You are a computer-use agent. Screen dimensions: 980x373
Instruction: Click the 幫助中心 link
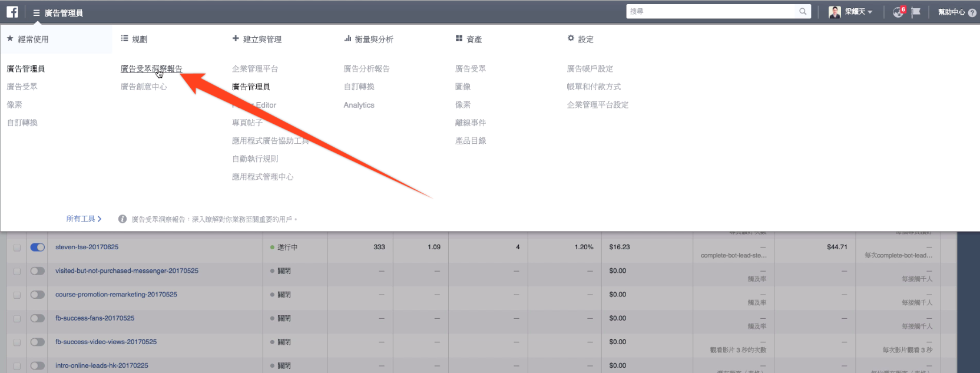point(951,12)
